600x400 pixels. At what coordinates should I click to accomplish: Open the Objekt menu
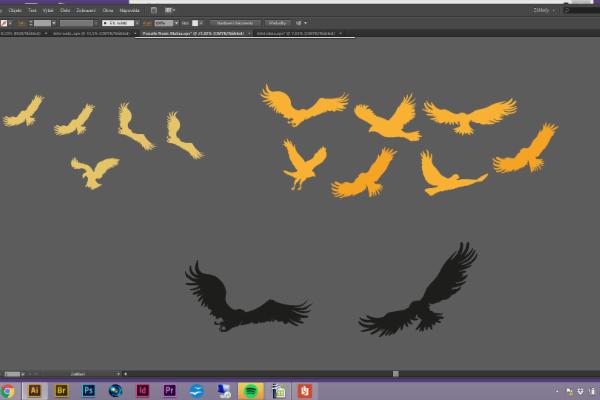(15, 10)
